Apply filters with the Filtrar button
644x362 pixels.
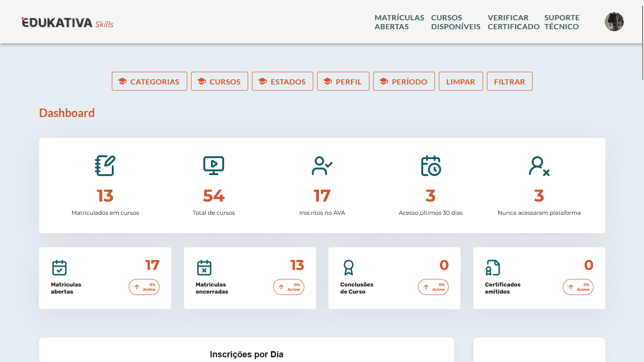click(509, 81)
